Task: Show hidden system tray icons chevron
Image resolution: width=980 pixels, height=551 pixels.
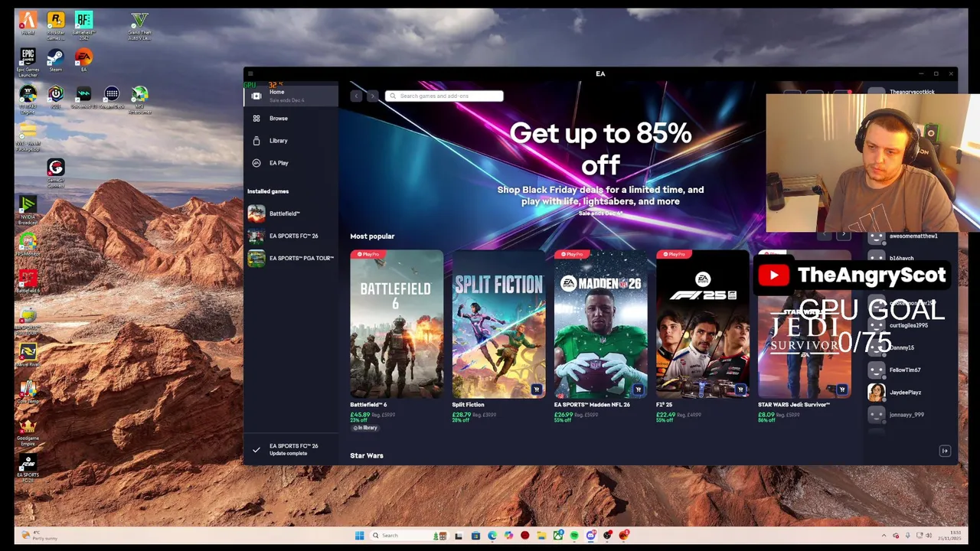Action: (x=884, y=536)
